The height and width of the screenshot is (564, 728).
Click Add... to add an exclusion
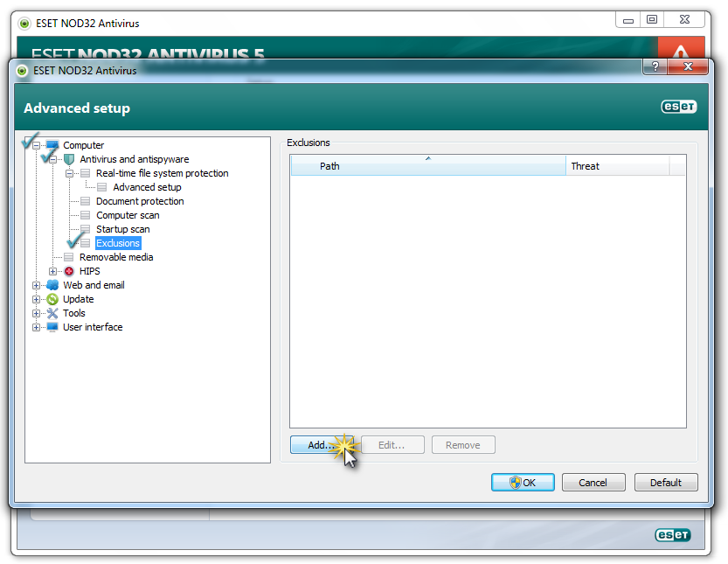pos(322,445)
